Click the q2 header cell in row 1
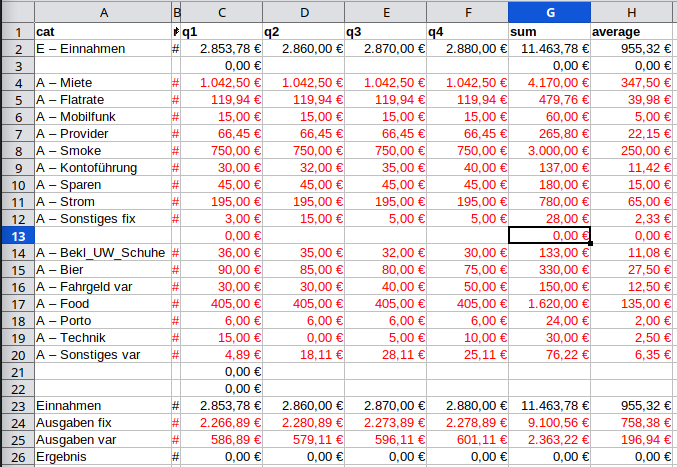 click(303, 31)
